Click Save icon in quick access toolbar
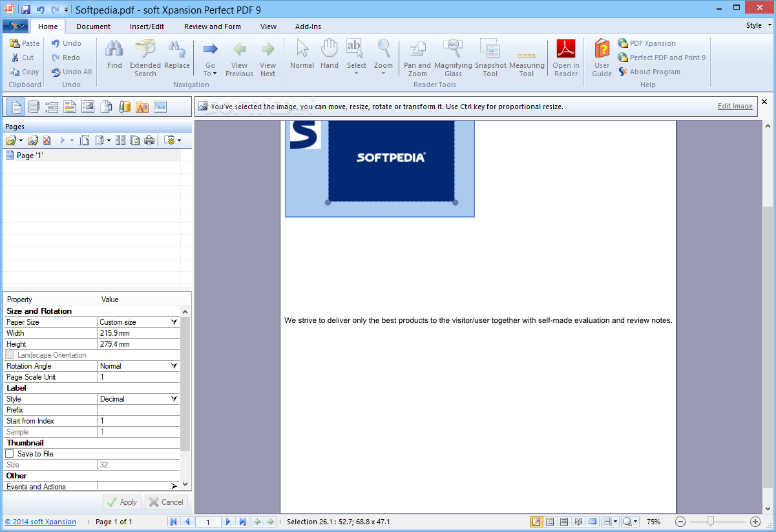The image size is (776, 532). click(26, 10)
